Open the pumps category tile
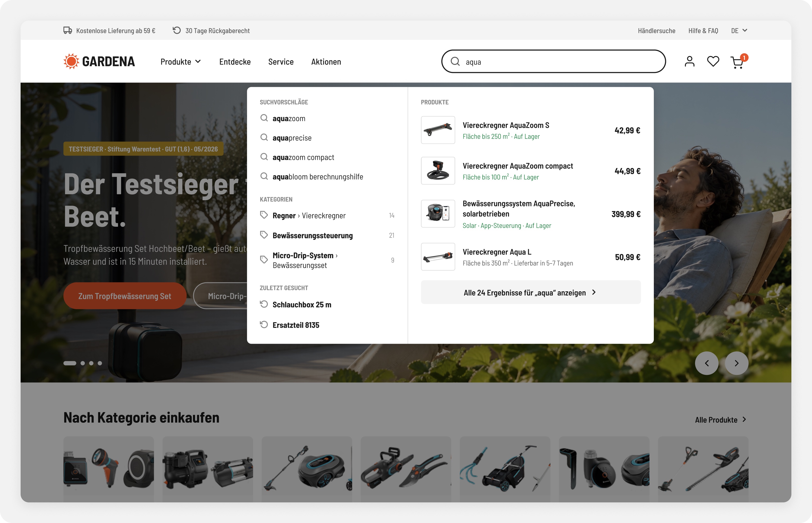812x523 pixels. pos(207,469)
